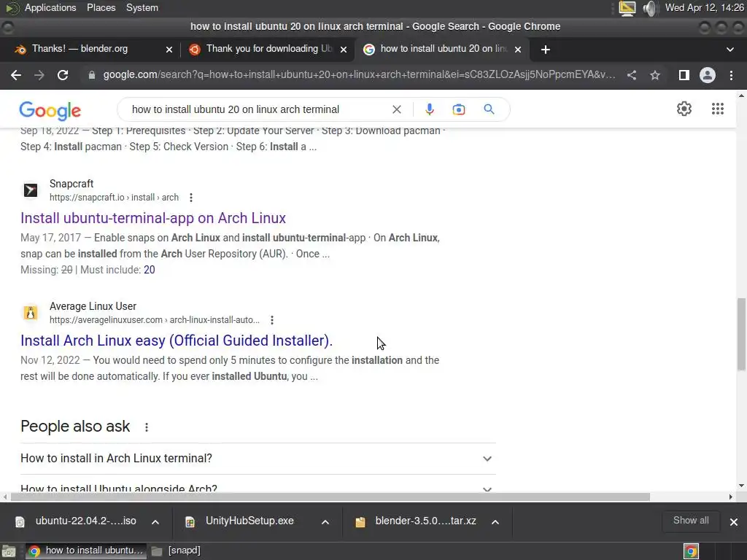Open the Chrome profile avatar menu
Viewport: 747px width, 560px height.
point(708,75)
